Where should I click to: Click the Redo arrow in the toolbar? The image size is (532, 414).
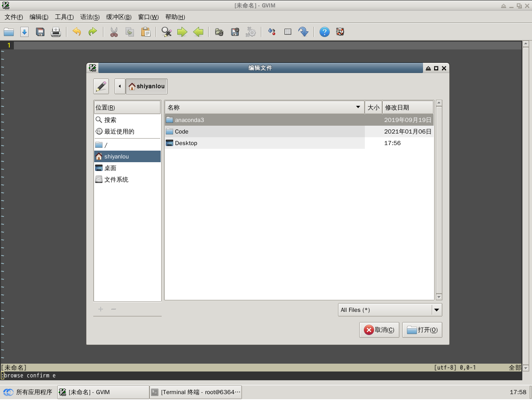pyautogui.click(x=92, y=32)
